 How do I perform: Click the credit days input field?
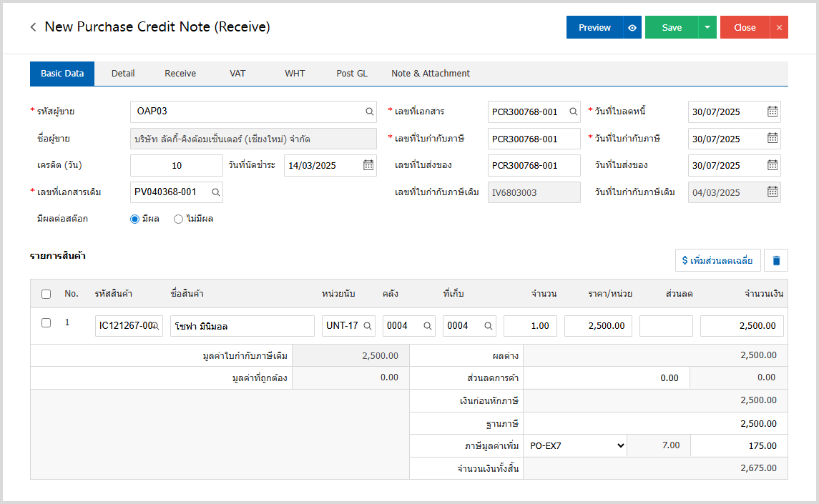(177, 165)
